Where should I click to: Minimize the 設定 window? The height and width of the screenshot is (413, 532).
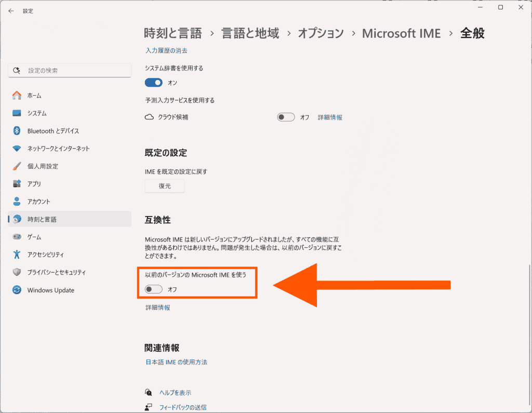480,7
